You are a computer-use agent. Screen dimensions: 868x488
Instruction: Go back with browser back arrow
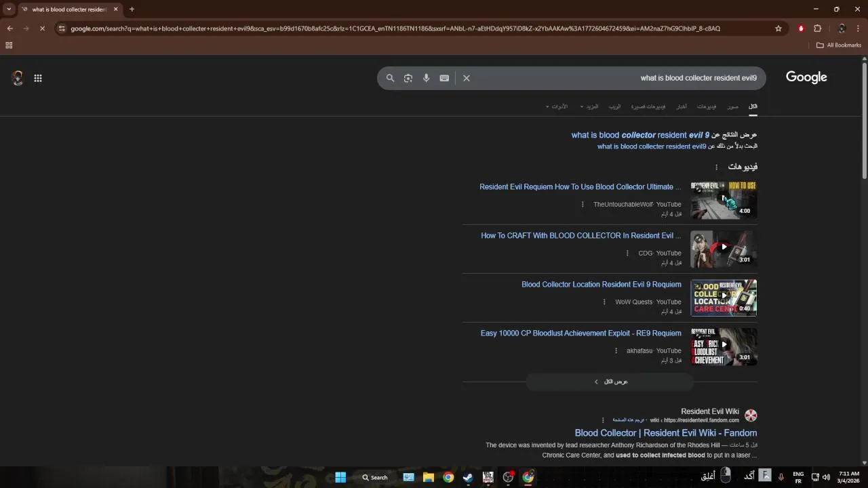(9, 28)
